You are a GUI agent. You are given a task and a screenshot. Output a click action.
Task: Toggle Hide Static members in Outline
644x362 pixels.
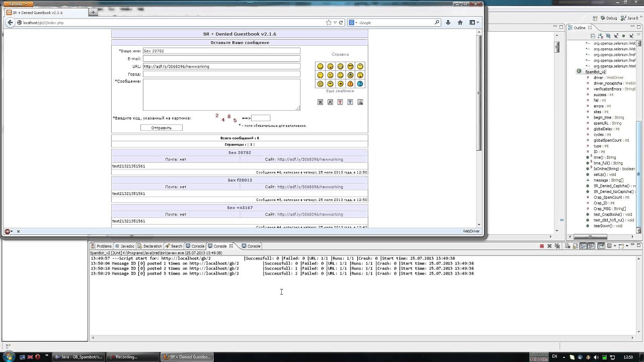[x=616, y=36]
